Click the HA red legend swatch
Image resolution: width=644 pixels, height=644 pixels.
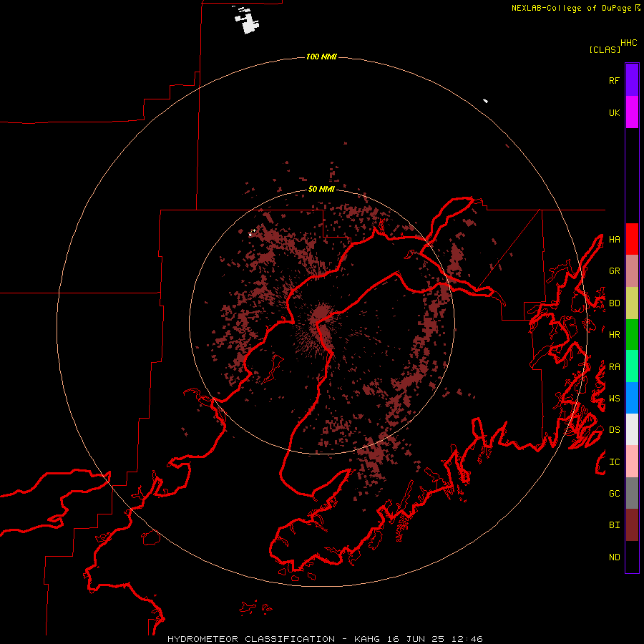click(632, 239)
